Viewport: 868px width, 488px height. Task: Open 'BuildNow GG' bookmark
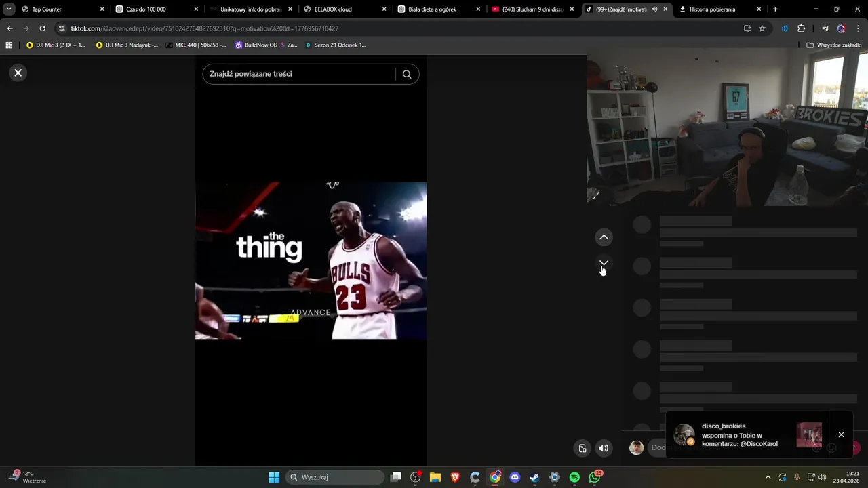tap(266, 45)
